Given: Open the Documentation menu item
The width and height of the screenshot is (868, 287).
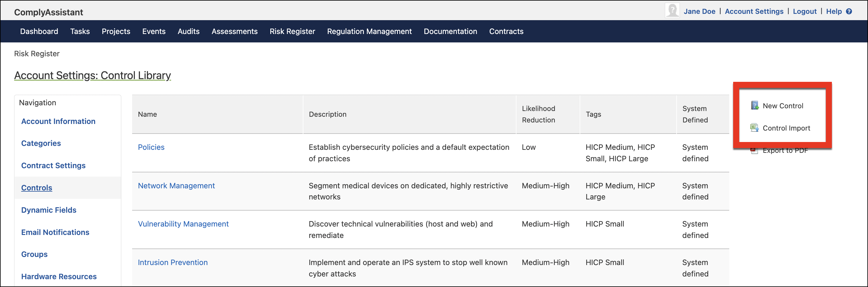Looking at the screenshot, I should tap(450, 31).
